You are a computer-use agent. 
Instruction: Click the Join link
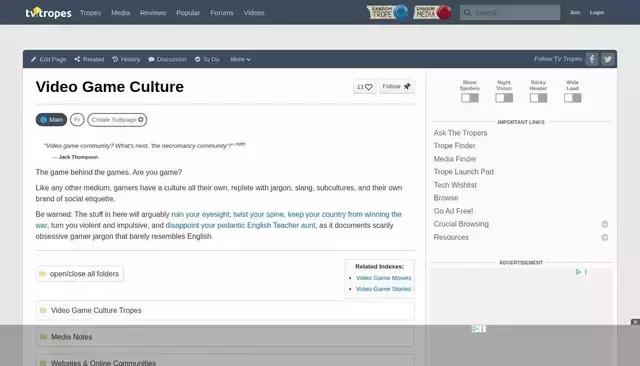(x=575, y=13)
